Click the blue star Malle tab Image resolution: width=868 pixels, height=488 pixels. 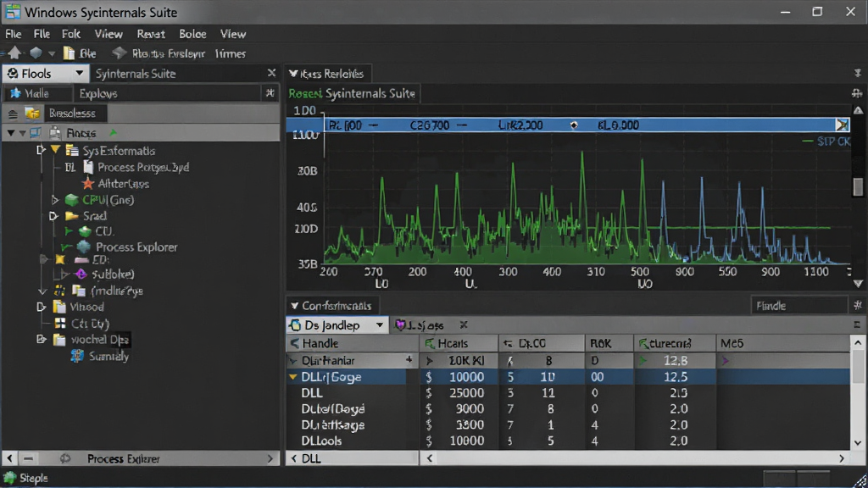point(37,93)
